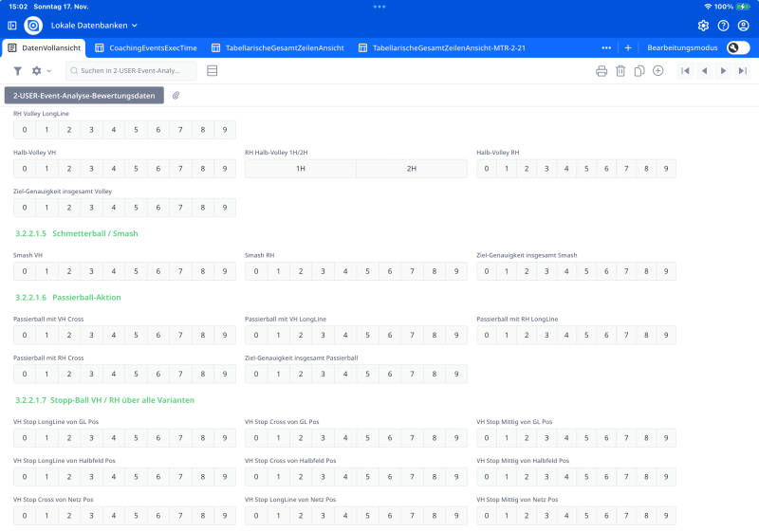
Task: Toggle the Bearbeitungsmodus switch
Action: tap(737, 47)
